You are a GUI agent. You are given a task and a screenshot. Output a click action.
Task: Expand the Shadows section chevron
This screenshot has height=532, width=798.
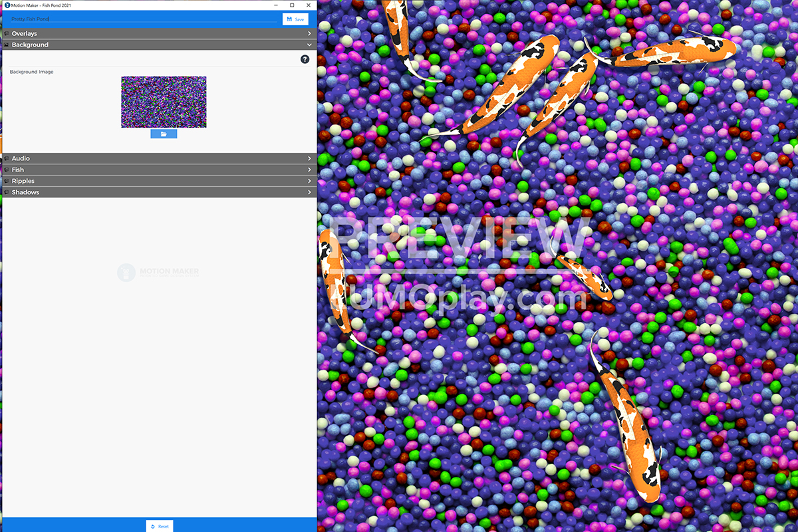click(x=309, y=192)
